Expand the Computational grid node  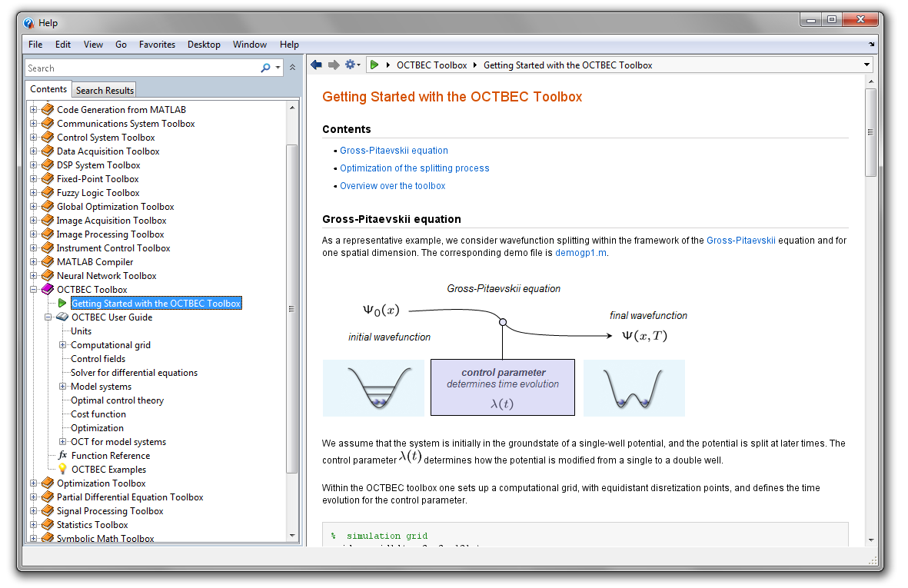(x=63, y=345)
